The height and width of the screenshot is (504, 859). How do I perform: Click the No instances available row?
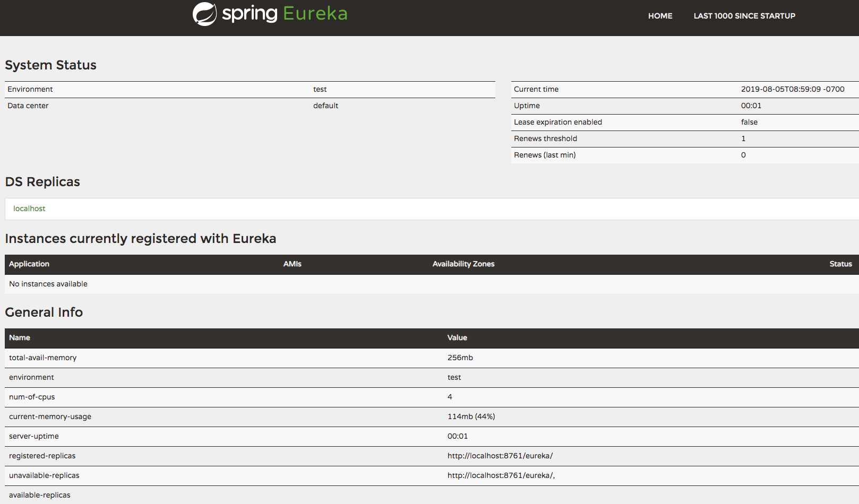click(x=48, y=284)
